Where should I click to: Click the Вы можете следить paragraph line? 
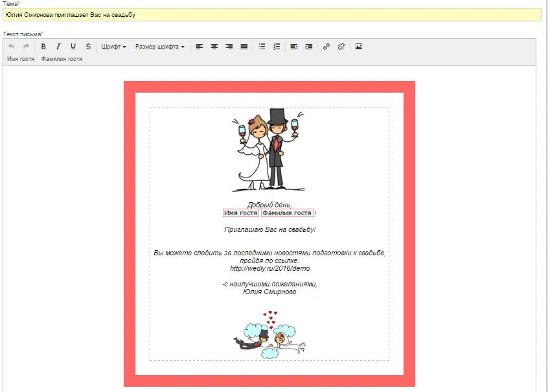coord(269,253)
